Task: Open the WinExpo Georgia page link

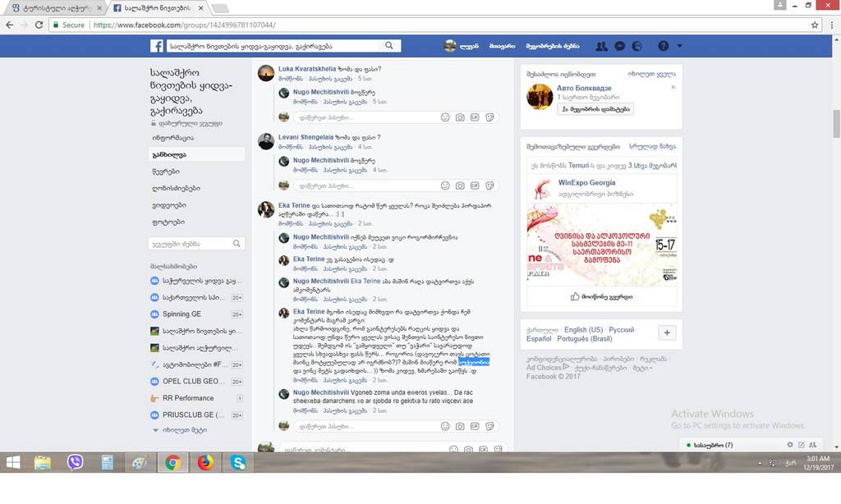Action: click(x=586, y=182)
